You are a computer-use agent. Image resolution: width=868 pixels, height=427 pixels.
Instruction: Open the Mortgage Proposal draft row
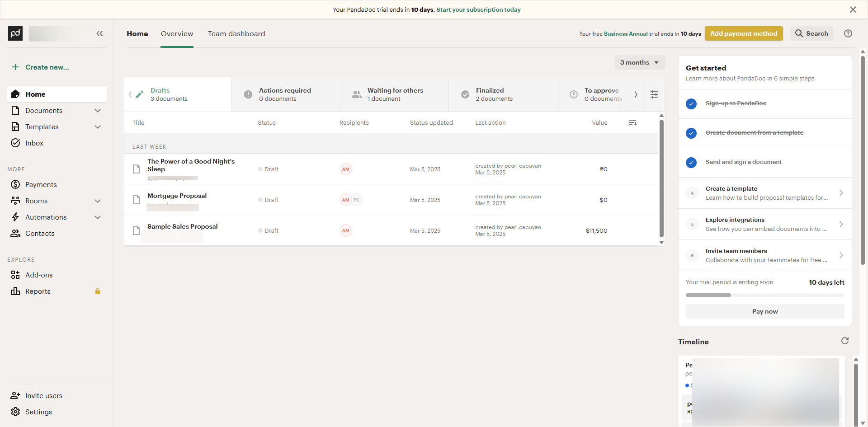coord(177,196)
